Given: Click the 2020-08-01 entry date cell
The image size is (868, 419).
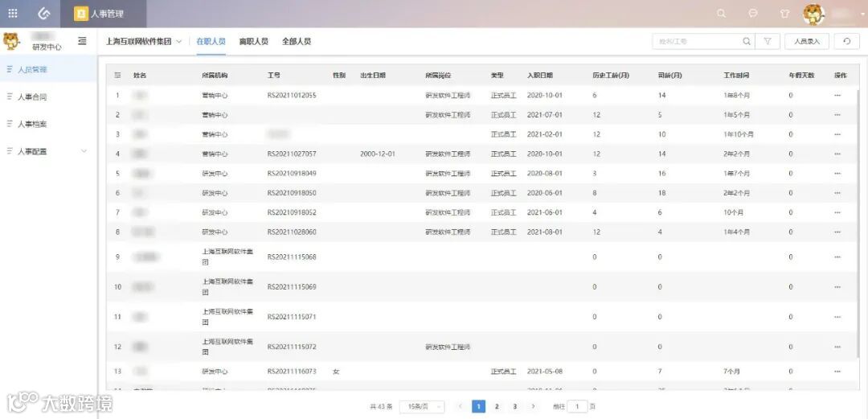Looking at the screenshot, I should tap(545, 174).
